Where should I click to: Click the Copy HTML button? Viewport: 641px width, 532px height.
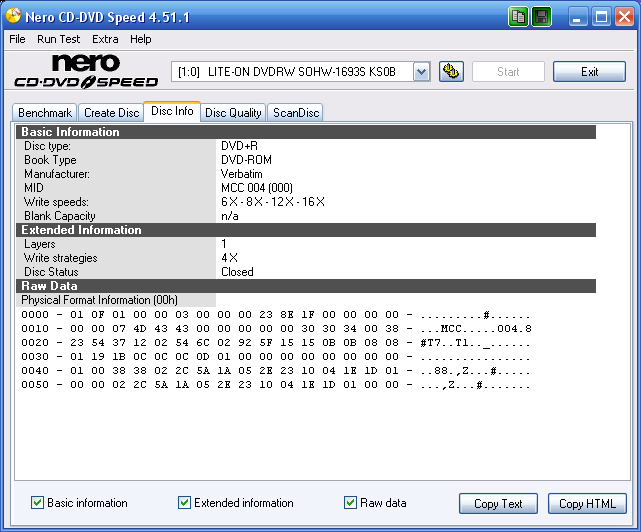(587, 504)
